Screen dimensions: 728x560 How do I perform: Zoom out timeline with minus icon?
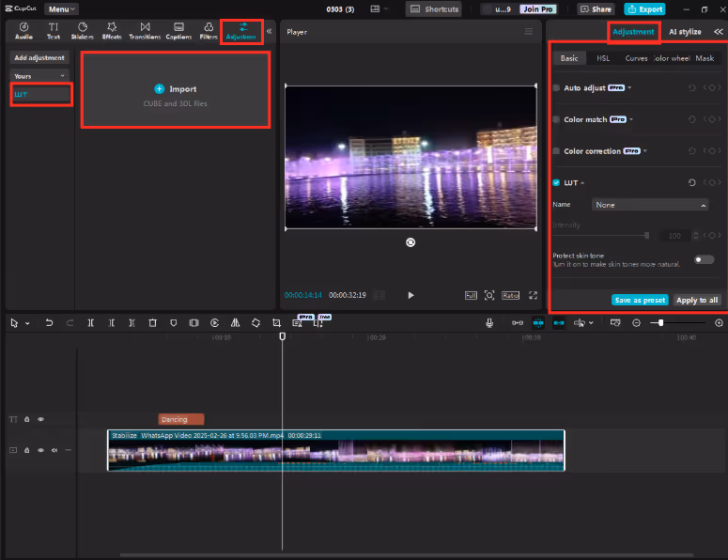pyautogui.click(x=637, y=322)
